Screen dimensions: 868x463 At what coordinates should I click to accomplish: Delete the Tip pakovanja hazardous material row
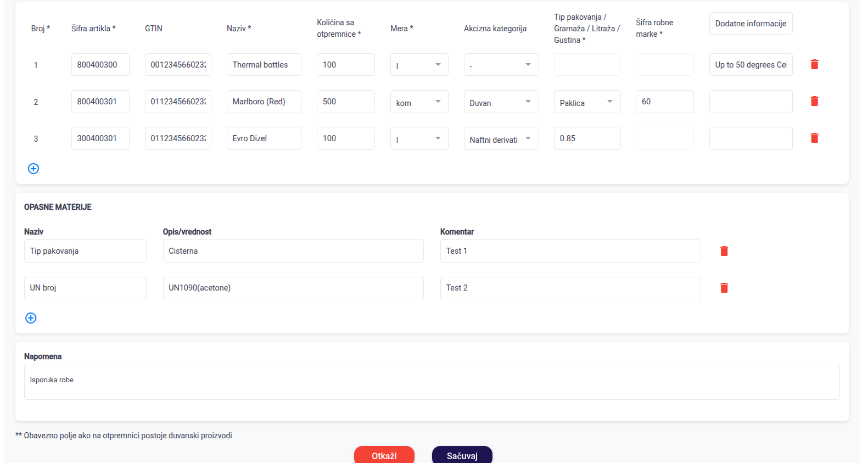click(x=724, y=251)
